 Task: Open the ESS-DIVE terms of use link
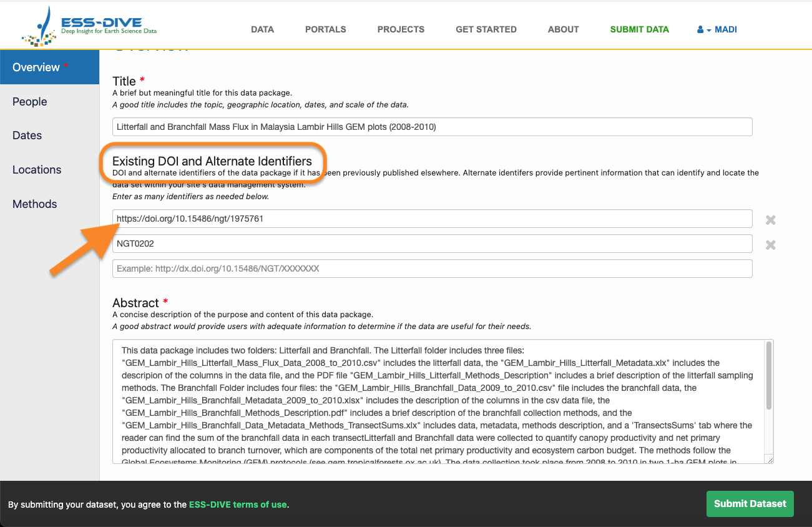[238, 505]
